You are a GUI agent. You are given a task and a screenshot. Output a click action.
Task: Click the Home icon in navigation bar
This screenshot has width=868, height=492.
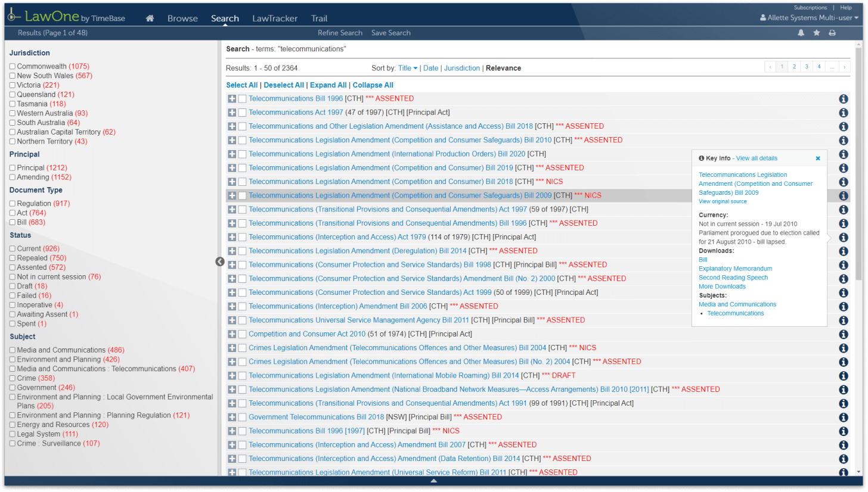150,18
